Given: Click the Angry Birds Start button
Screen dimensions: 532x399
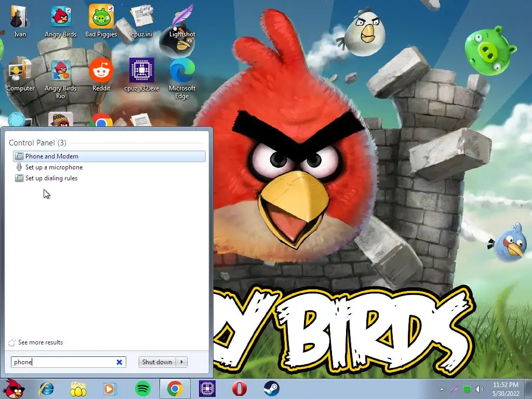Looking at the screenshot, I should (14, 389).
